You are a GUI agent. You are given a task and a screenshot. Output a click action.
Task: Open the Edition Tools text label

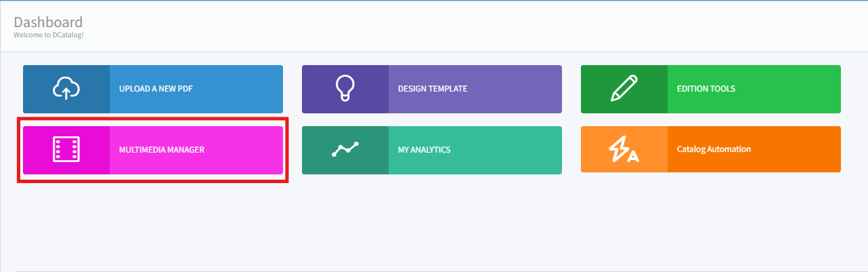[x=706, y=89]
